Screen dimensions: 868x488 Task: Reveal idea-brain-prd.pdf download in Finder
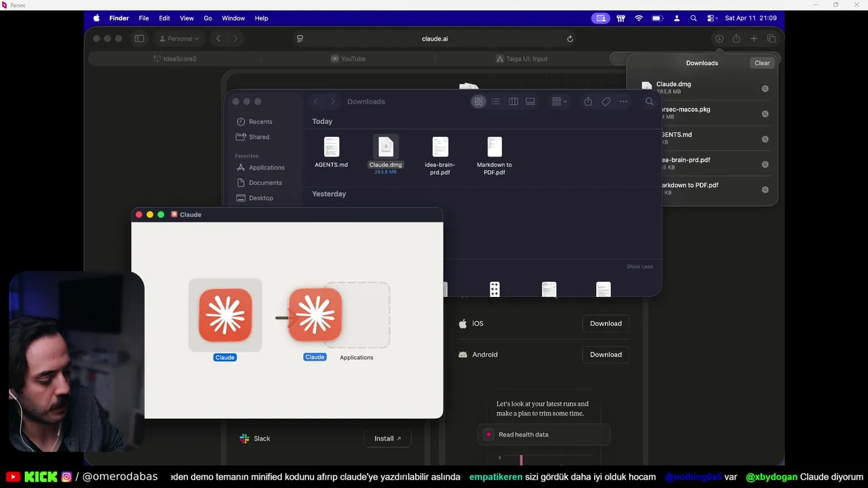[x=765, y=164]
